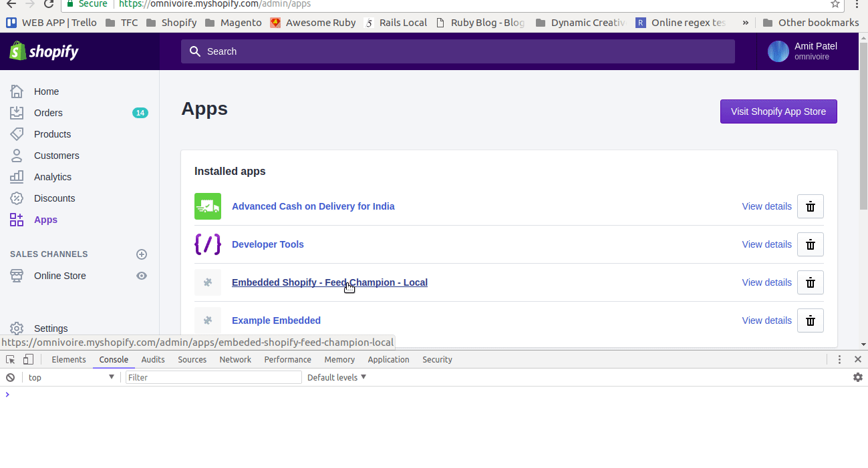The width and height of the screenshot is (868, 468).
Task: Go to Products section
Action: click(x=52, y=134)
